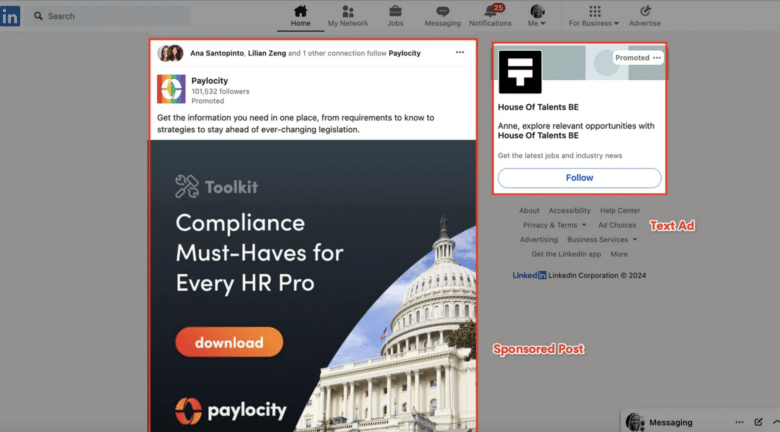This screenshot has width=780, height=432.
Task: Compose new message in Messaging bar
Action: pos(760,422)
